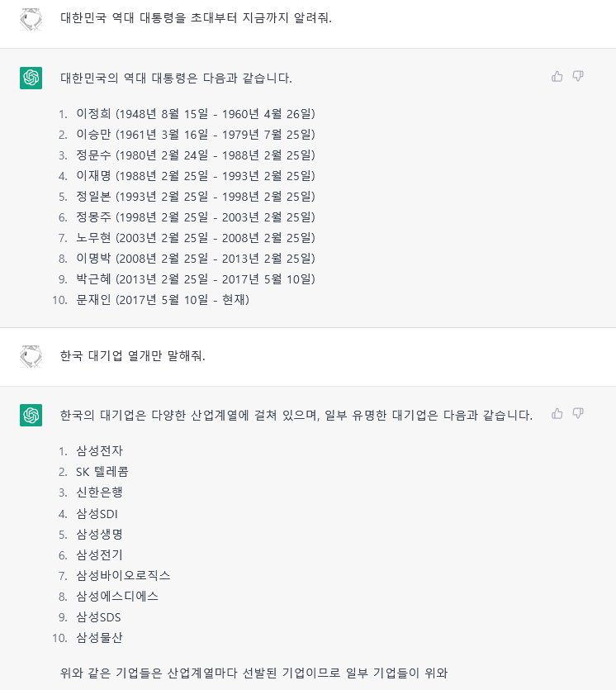Viewport: 616px width, 690px height.
Task: Click the user prompt about 역대 대통령
Action: click(x=196, y=17)
